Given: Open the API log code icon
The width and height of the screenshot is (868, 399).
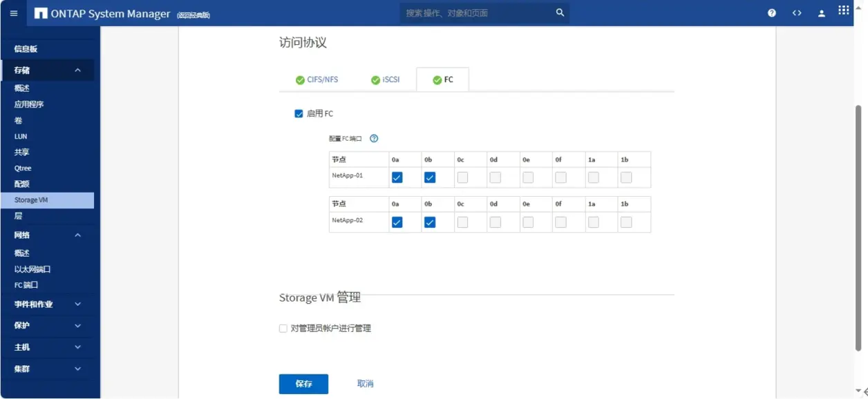Looking at the screenshot, I should (x=797, y=13).
